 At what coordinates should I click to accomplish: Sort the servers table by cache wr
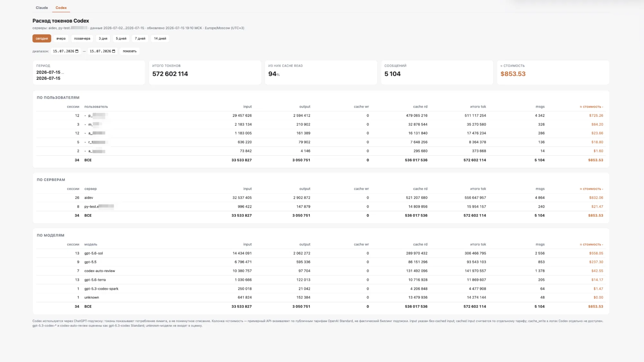361,189
